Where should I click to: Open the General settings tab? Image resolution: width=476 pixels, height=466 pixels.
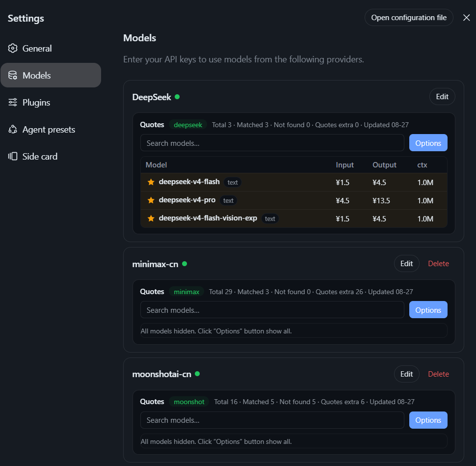(x=51, y=48)
